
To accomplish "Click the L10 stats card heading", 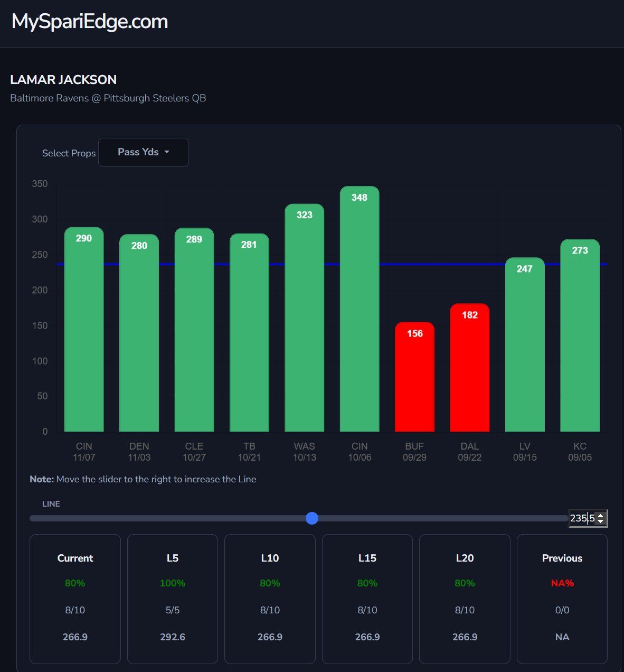I will [270, 558].
